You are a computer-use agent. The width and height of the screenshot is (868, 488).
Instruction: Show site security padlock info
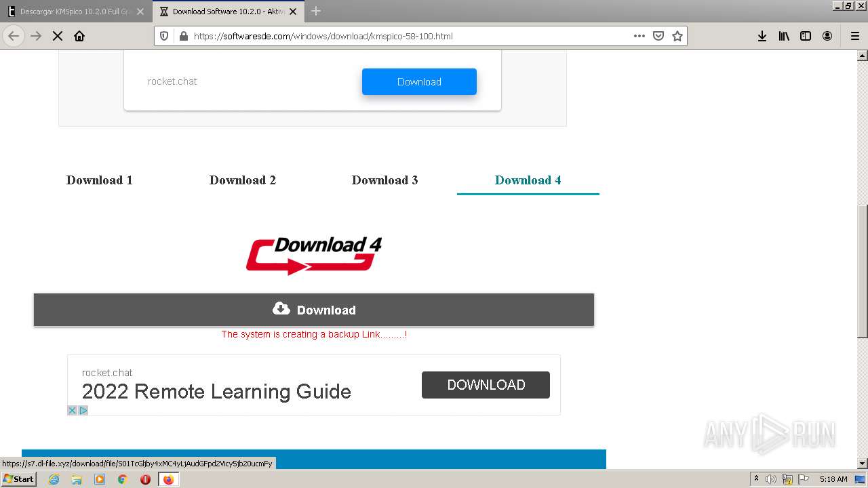[182, 36]
